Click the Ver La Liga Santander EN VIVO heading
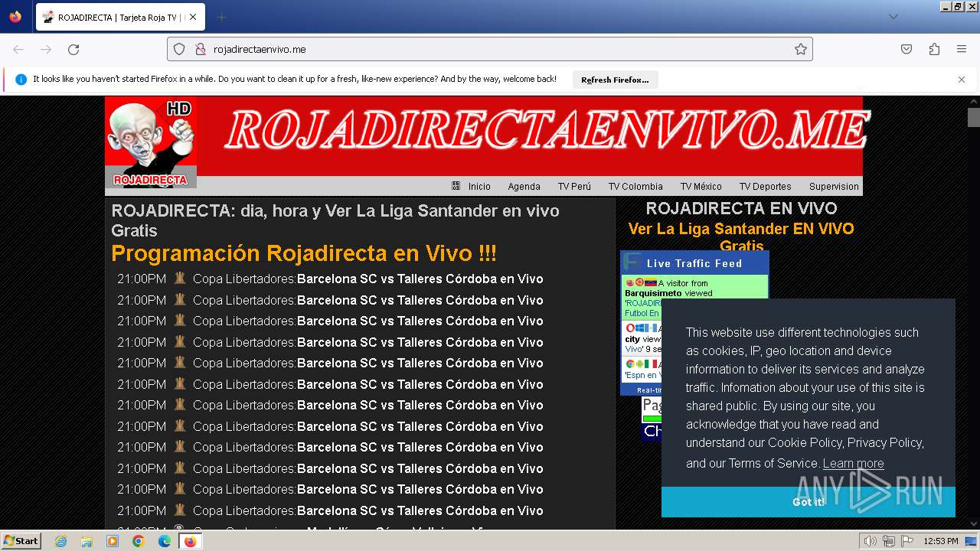The image size is (980, 551). [x=741, y=237]
